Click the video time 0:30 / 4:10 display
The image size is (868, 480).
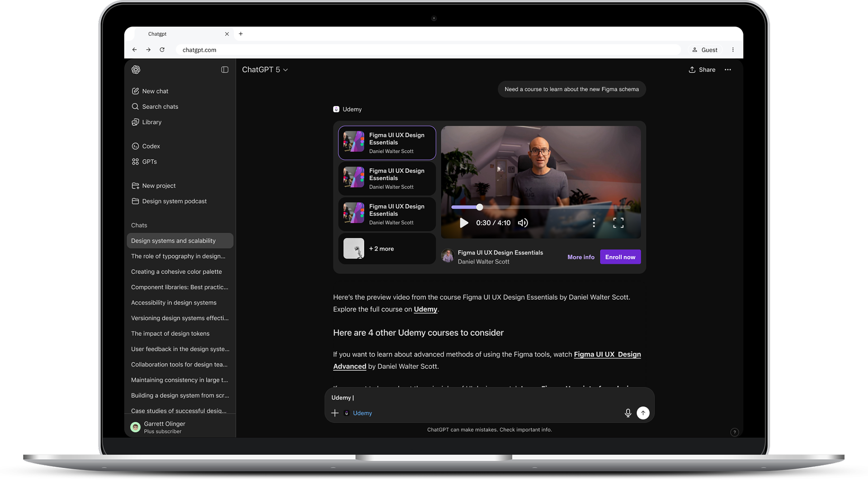coord(493,223)
